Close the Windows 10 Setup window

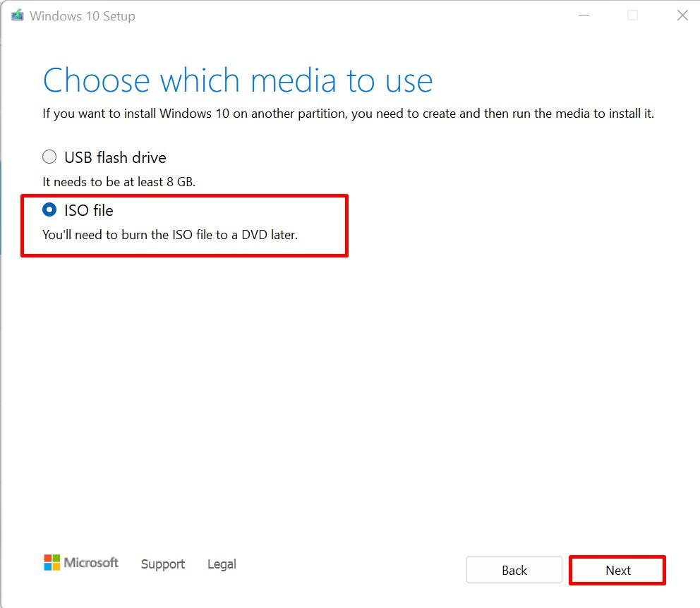click(682, 16)
